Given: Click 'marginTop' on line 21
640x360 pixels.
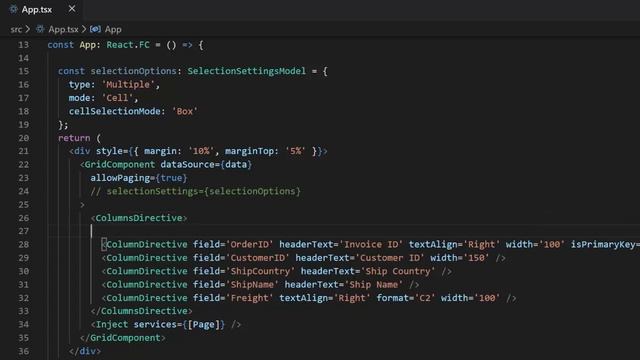Looking at the screenshot, I should [x=249, y=151].
